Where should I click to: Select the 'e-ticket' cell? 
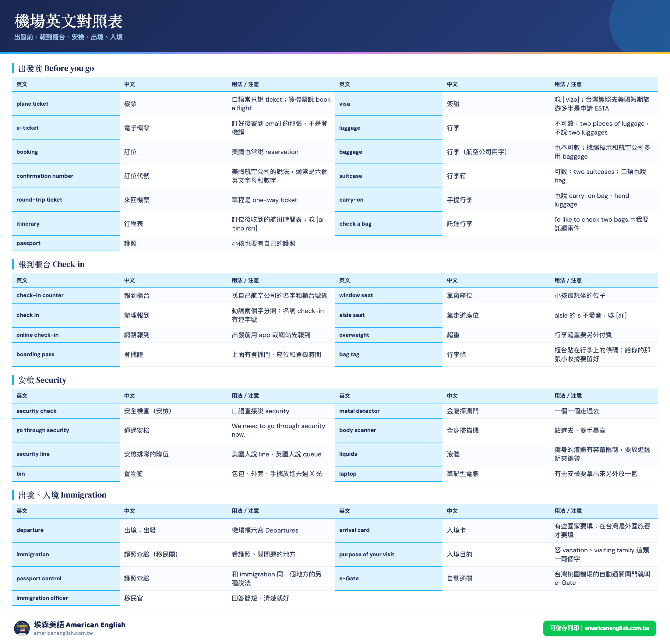pos(66,128)
